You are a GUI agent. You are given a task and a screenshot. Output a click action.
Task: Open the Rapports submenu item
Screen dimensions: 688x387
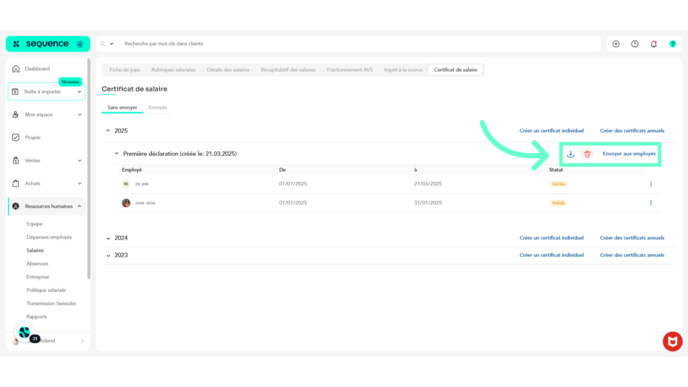36,317
